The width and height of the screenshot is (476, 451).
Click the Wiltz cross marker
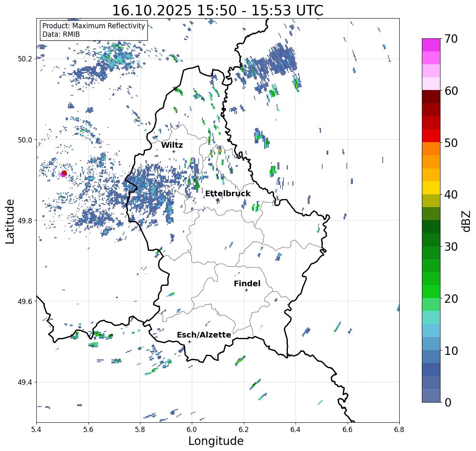coord(174,151)
